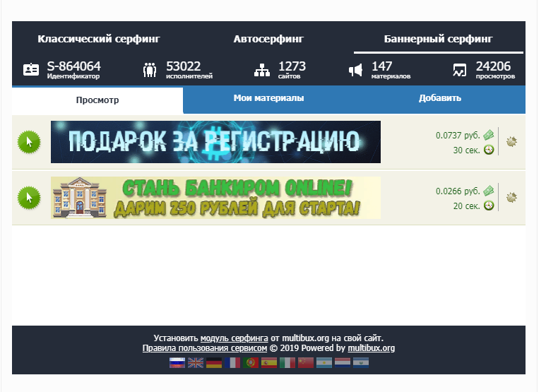Click the clock icon next to 30 сек.

coord(489,150)
